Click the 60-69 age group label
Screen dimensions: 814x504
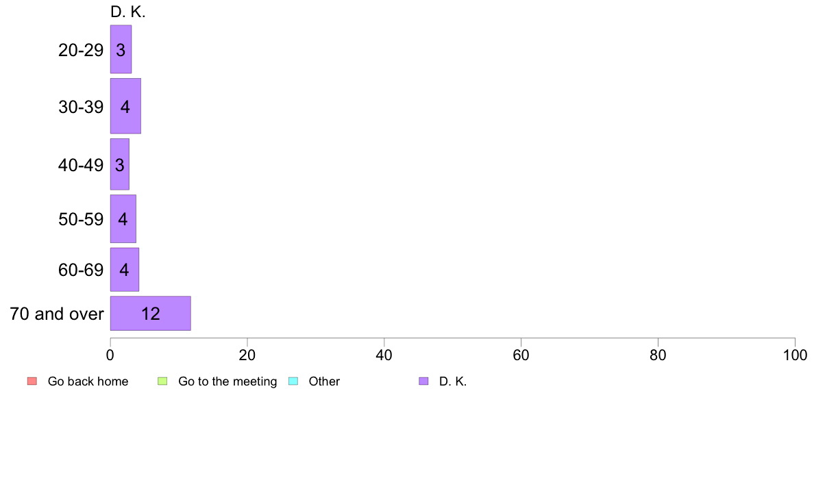pos(81,270)
